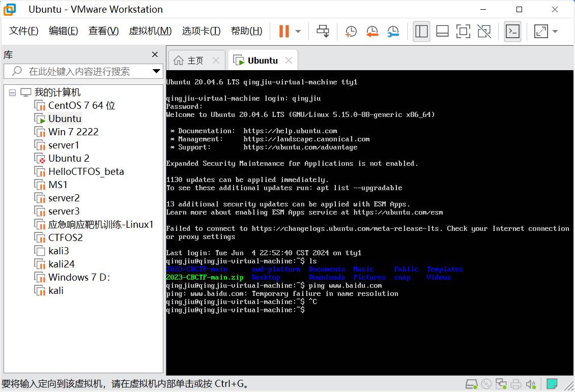Select the 应急响应靶机训练-Linux1 virtual machine
575x392 pixels.
[100, 225]
